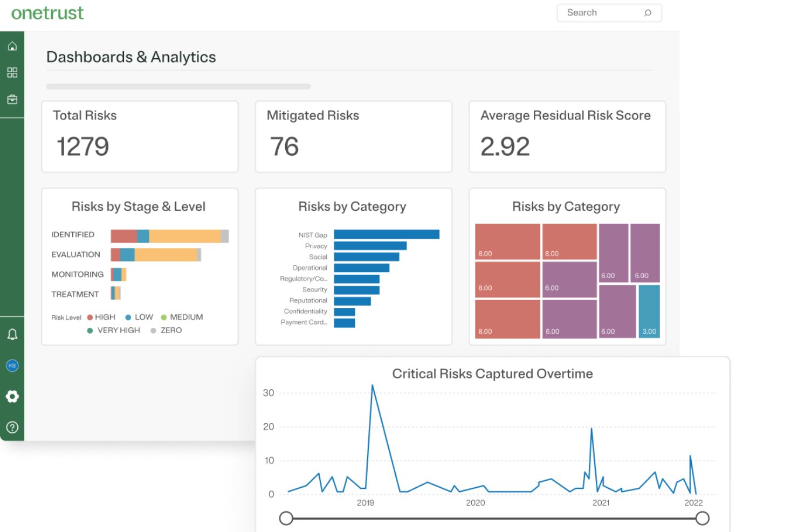Click the Total Risks card showing 1279
Image resolution: width=798 pixels, height=532 pixels.
click(139, 136)
